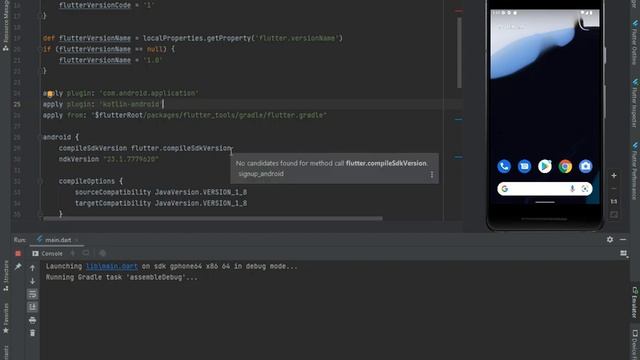Zoom out the emulator view
640x360 pixels.
pos(614,189)
